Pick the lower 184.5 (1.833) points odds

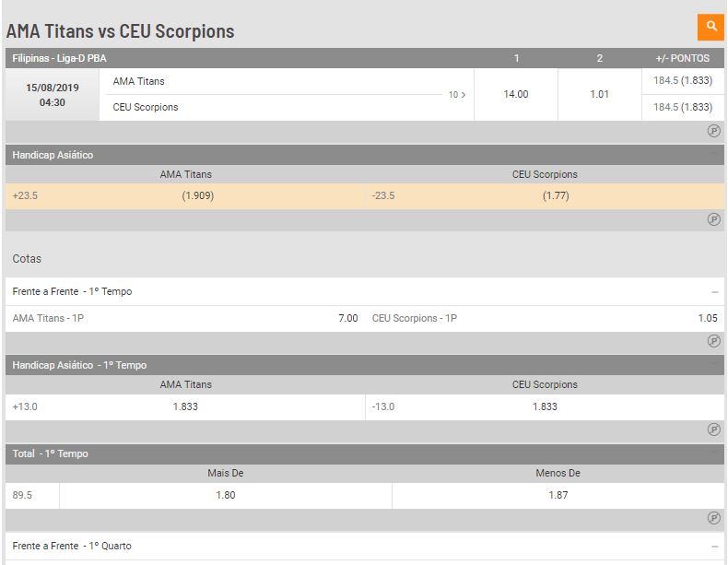[x=683, y=108]
